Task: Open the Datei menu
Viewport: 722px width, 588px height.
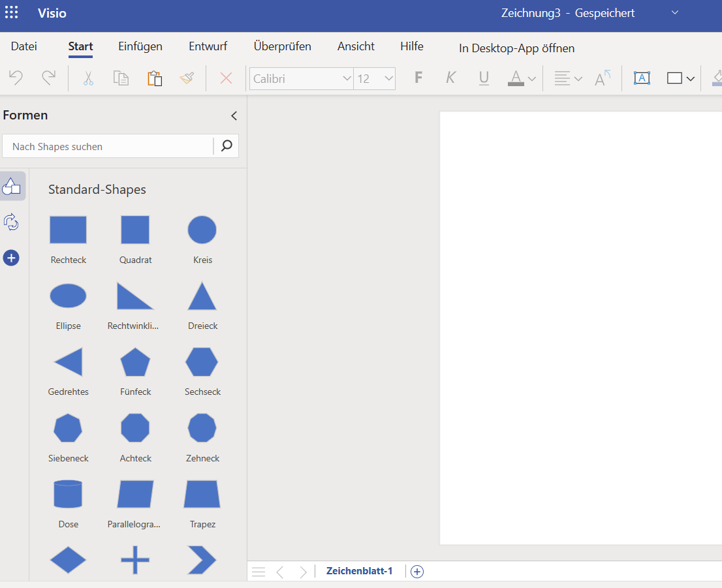Action: click(x=24, y=46)
